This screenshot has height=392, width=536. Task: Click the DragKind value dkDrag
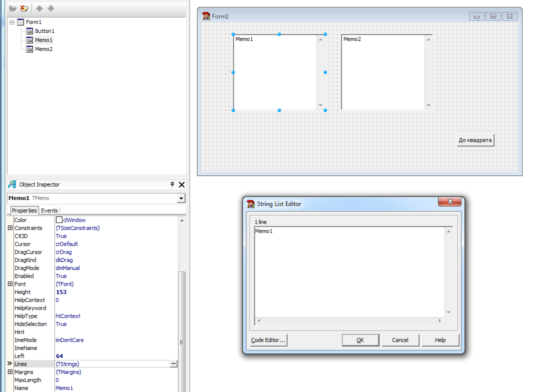(x=64, y=260)
